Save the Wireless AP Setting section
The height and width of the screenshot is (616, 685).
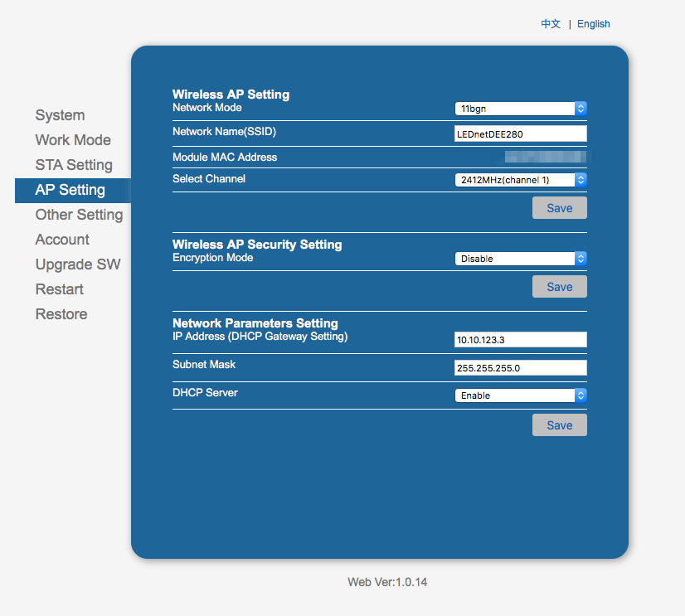(560, 208)
